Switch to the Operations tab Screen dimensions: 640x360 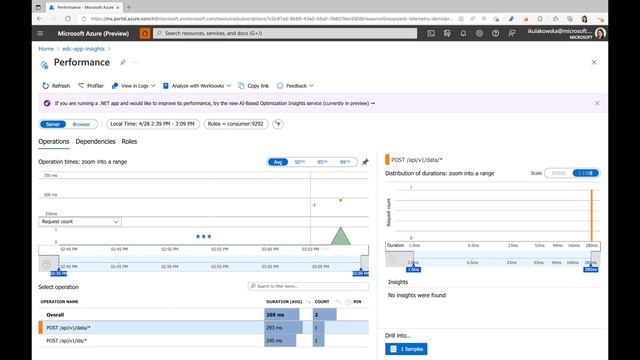54,142
